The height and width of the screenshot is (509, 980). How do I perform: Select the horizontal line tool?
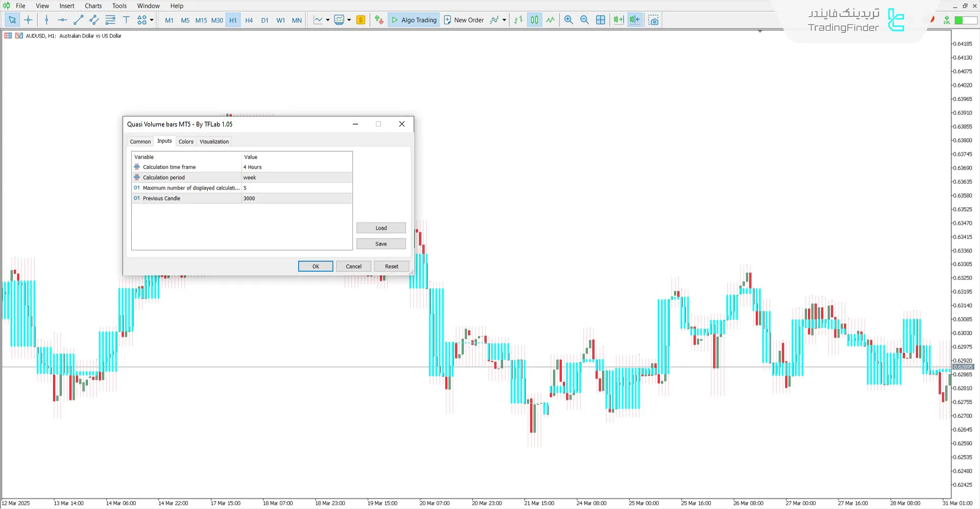(62, 20)
